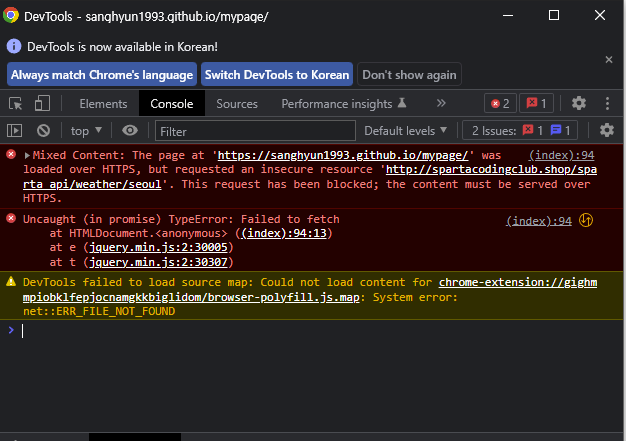Viewport: 626px width, 441px height.
Task: Open the Performance insights tab
Action: [343, 104]
